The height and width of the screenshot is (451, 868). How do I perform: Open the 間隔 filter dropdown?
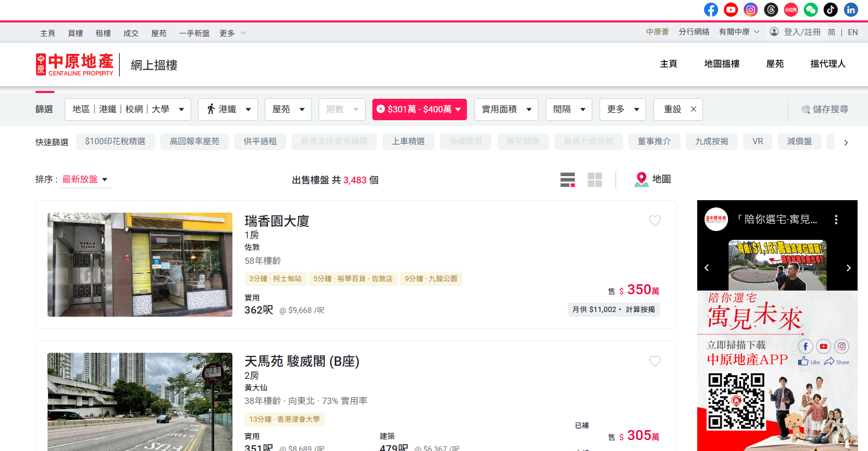(x=569, y=109)
